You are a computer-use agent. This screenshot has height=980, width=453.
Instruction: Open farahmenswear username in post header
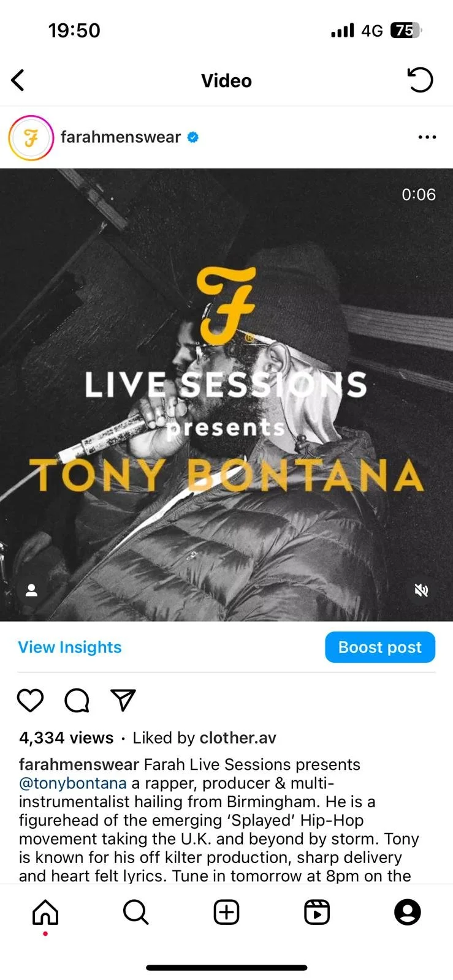(121, 137)
